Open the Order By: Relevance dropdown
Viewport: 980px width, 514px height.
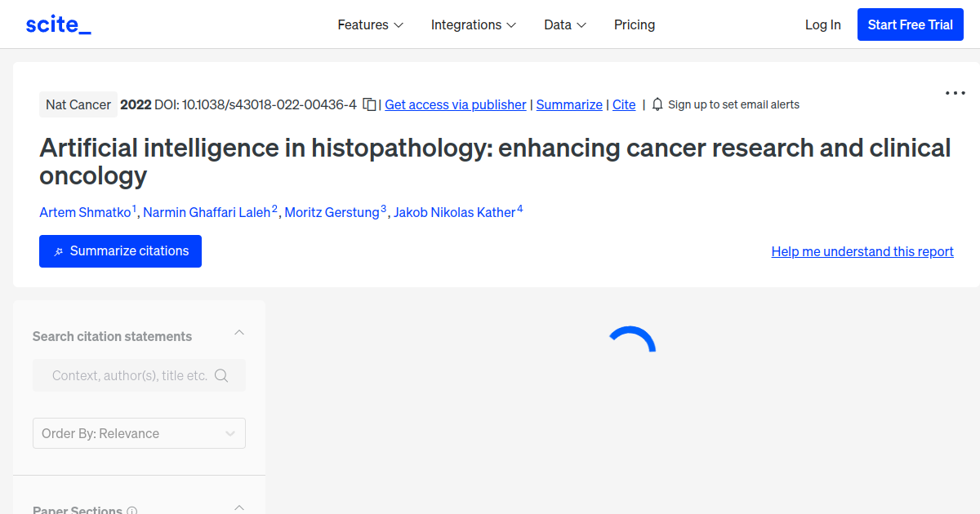click(x=139, y=433)
